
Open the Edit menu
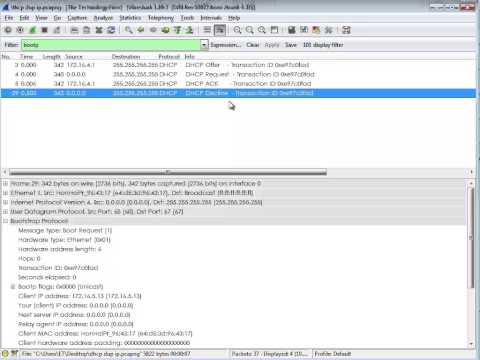coord(24,18)
